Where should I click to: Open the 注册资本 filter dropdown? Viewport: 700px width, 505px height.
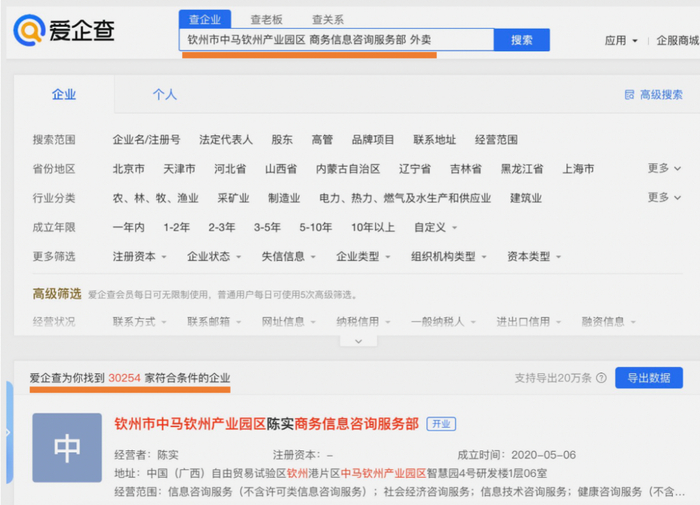[x=139, y=257]
